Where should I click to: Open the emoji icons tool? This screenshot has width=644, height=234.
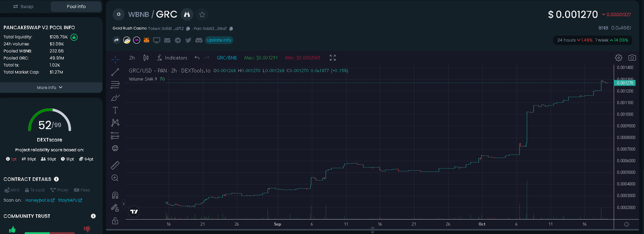pos(115,148)
